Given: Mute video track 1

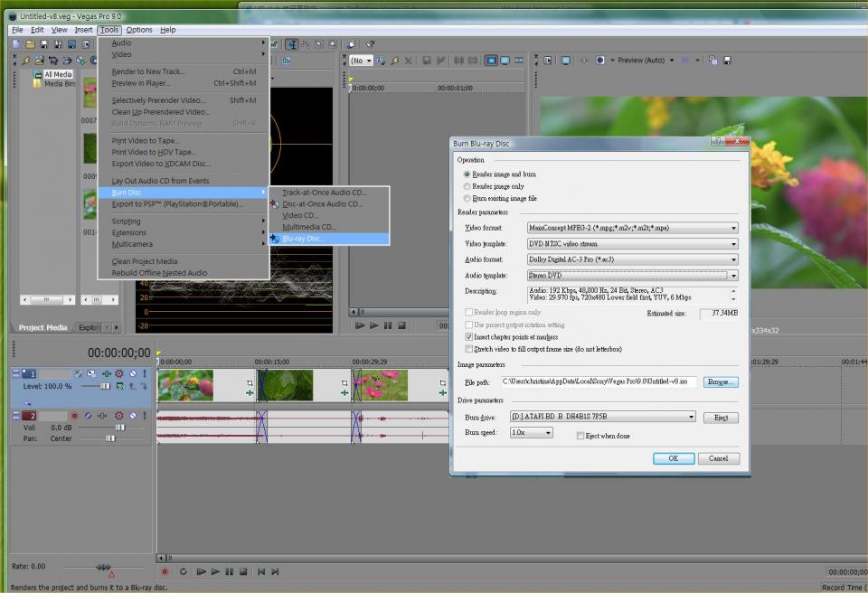Looking at the screenshot, I should (x=132, y=373).
